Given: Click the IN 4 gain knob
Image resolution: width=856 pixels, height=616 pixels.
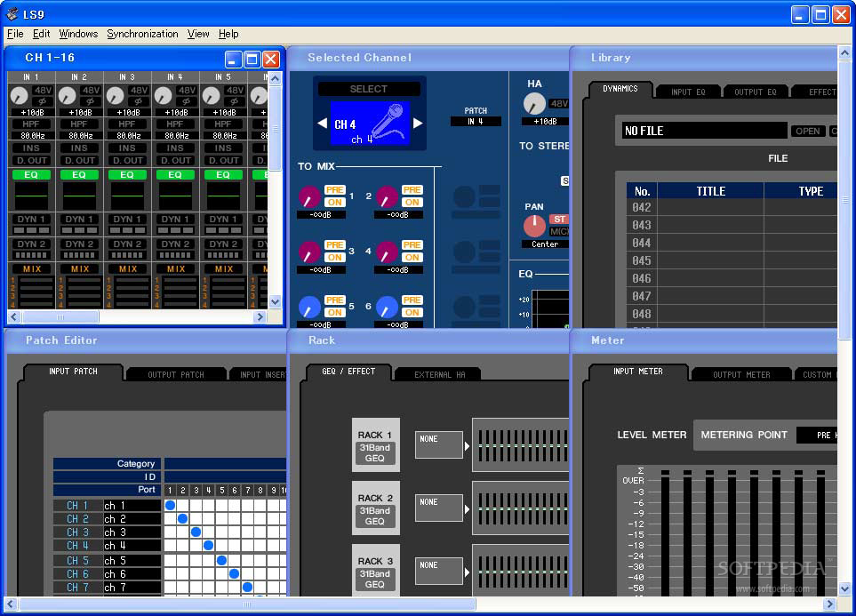Looking at the screenshot, I should [x=164, y=96].
